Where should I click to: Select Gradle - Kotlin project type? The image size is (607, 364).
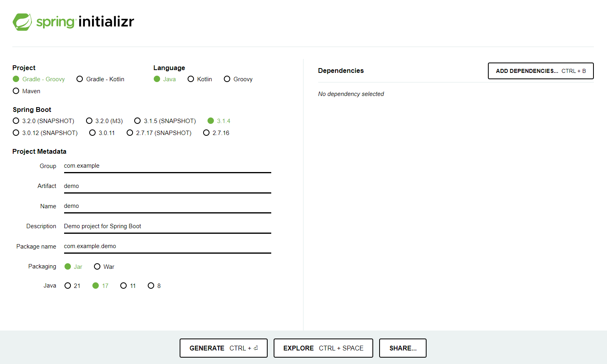(x=100, y=79)
